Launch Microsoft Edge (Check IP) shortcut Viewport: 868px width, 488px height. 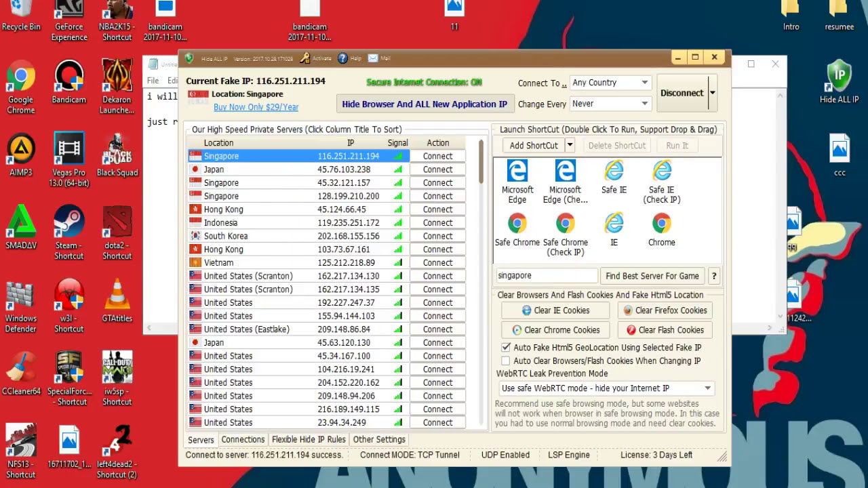coord(565,181)
